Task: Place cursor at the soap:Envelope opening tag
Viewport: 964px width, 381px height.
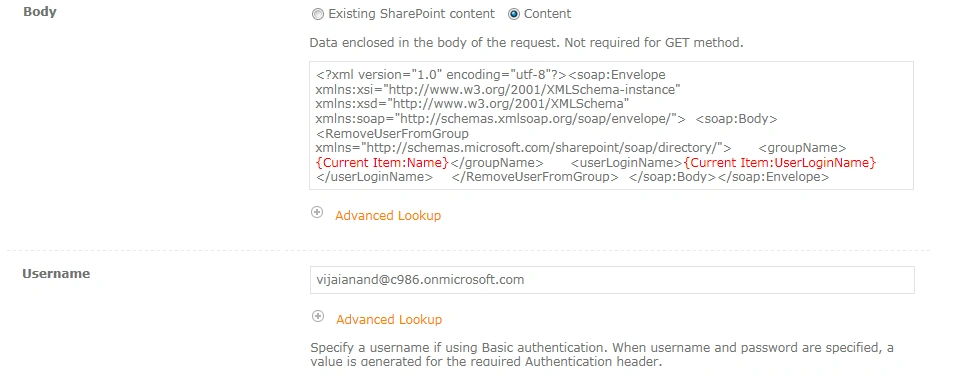Action: (617, 75)
